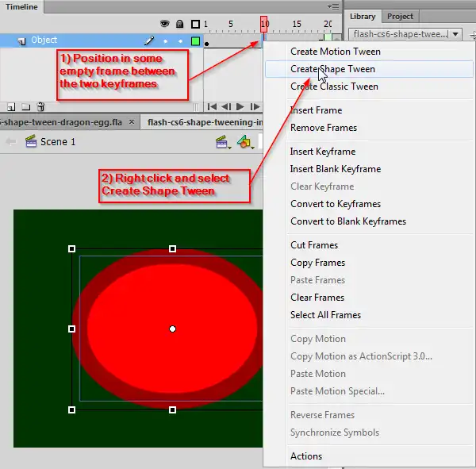
Task: Toggle outline view for all layers
Action: pyautogui.click(x=195, y=25)
